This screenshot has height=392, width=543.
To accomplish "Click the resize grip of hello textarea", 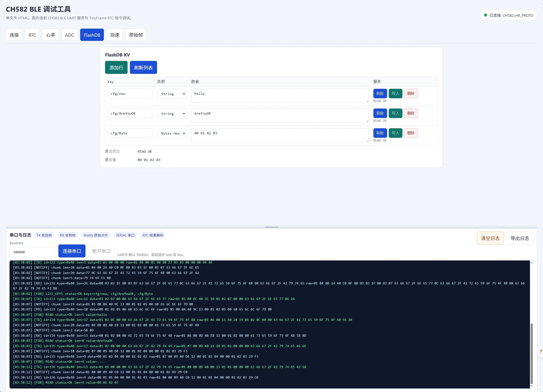I will point(368,101).
